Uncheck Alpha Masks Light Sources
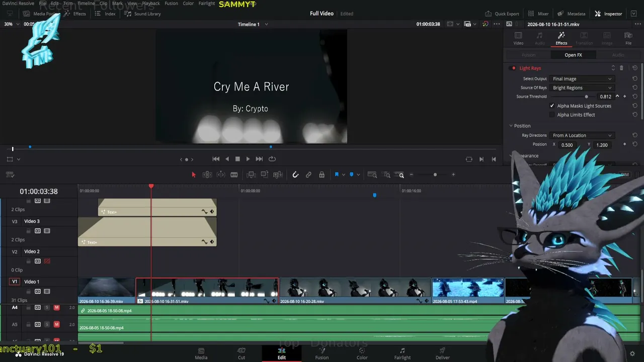Image resolution: width=644 pixels, height=362 pixels. 552,106
